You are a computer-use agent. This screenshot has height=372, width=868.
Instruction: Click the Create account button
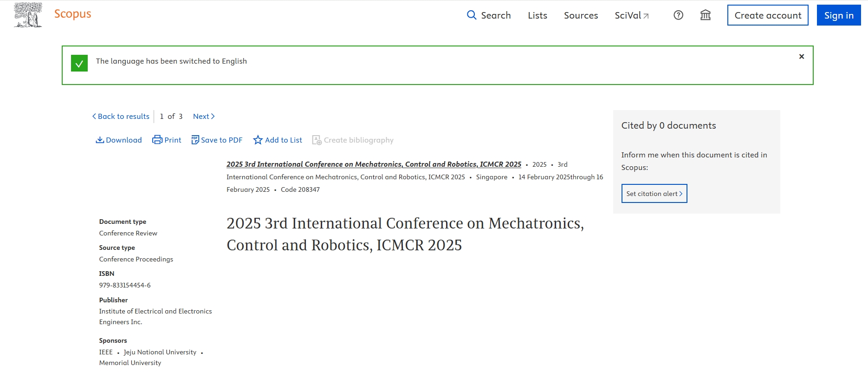coord(768,15)
